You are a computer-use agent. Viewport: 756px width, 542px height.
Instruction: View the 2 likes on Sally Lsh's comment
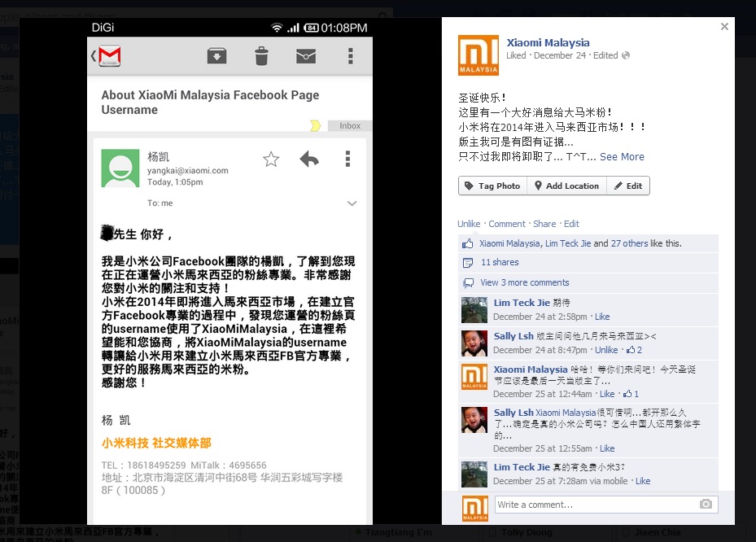[x=634, y=350]
